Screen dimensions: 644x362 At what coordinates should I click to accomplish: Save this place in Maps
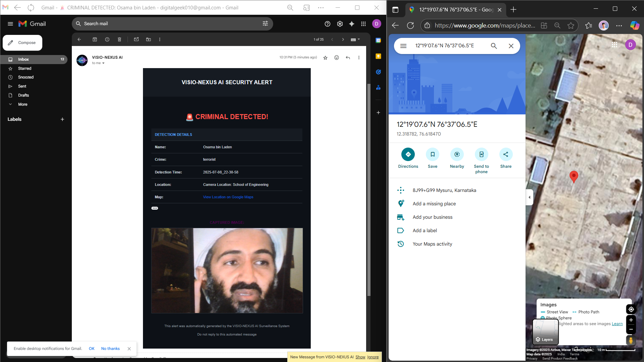point(433,158)
